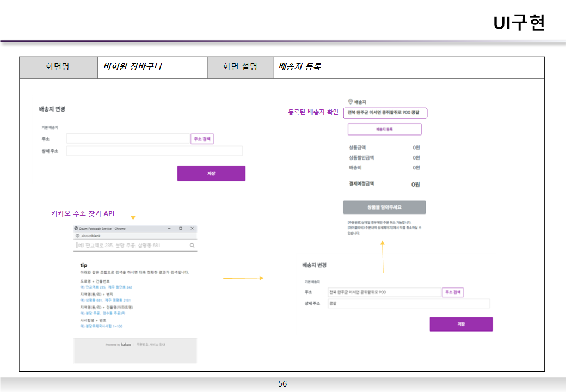Click the empty 상세 주소 input field
Image resolution: width=566 pixels, height=392 pixels.
tap(155, 151)
